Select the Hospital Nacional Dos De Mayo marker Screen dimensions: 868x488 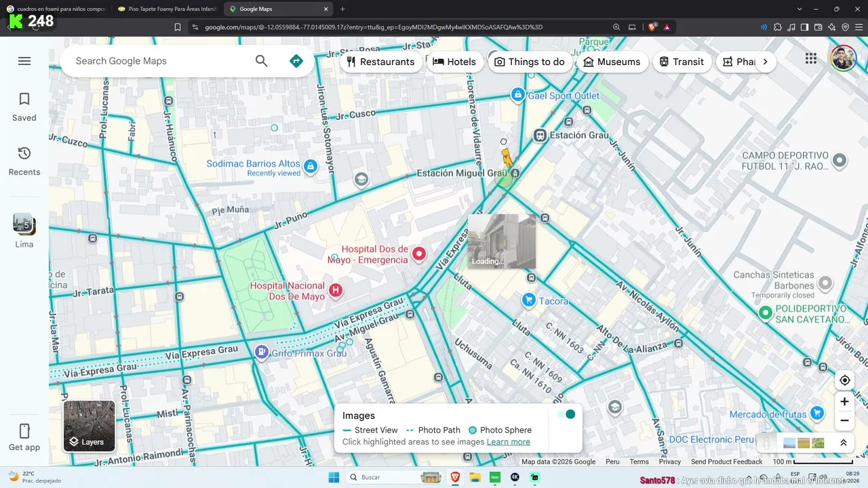(x=335, y=291)
